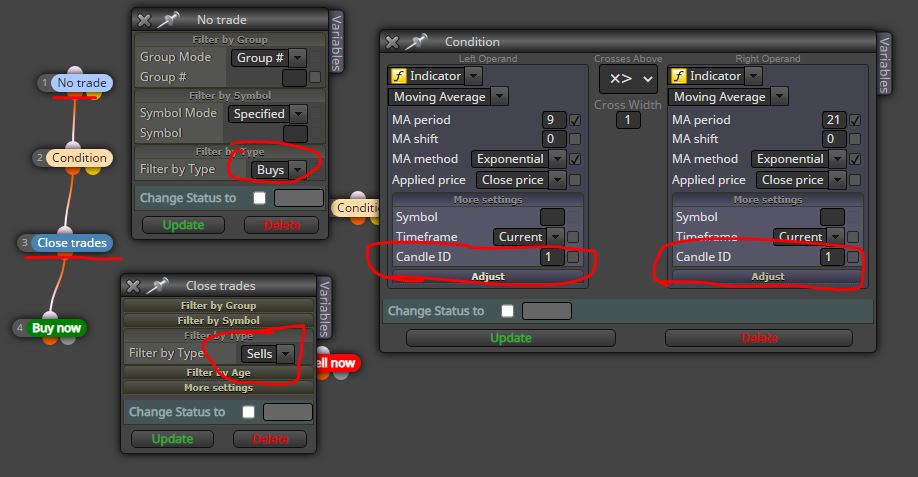Expand More settings in Close trades panel
The width and height of the screenshot is (918, 477).
tap(218, 387)
